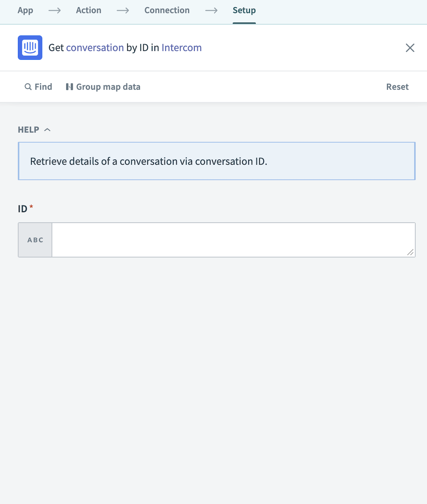Select the magnifying glass Find icon

28,87
